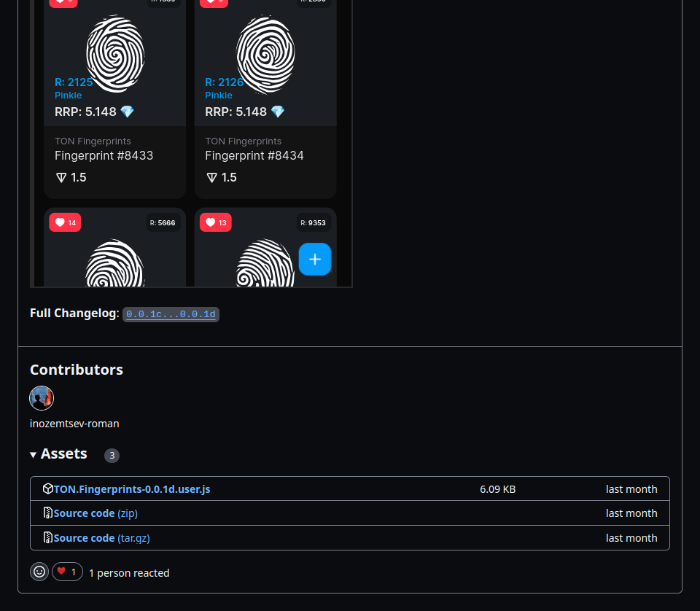Image resolution: width=700 pixels, height=611 pixels.
Task: Click the 6.09 KB file size text
Action: pos(498,489)
